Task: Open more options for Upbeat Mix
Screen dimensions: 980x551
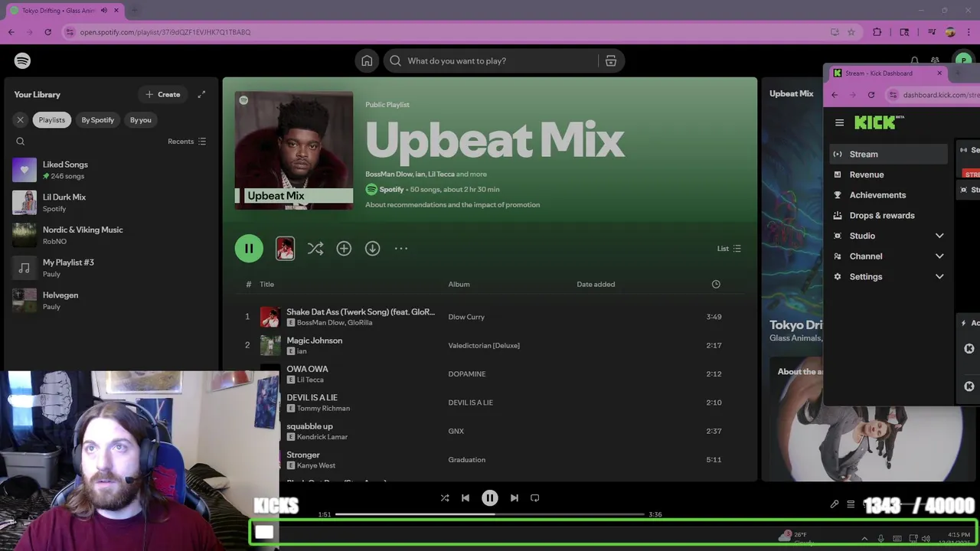Action: 401,248
